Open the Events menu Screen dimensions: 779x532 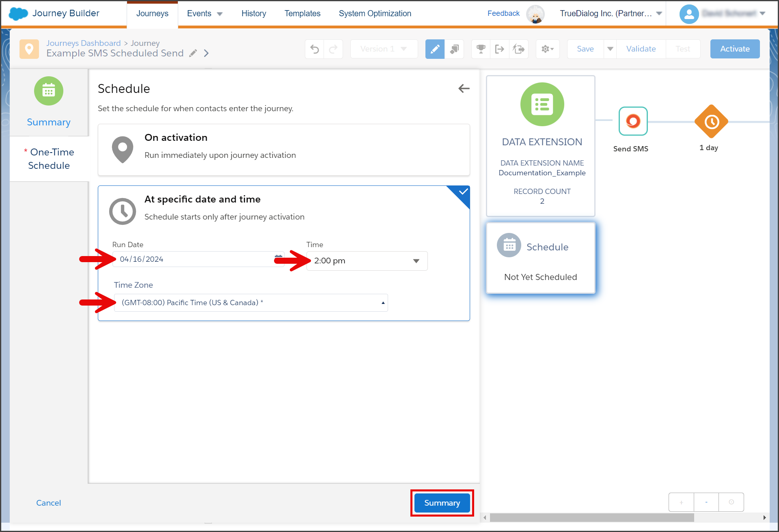click(205, 13)
